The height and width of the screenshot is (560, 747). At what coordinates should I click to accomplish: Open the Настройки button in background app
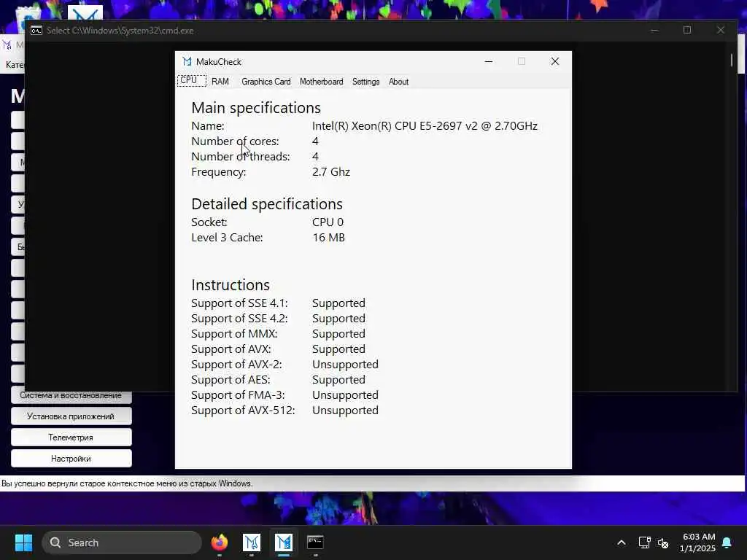(x=71, y=459)
